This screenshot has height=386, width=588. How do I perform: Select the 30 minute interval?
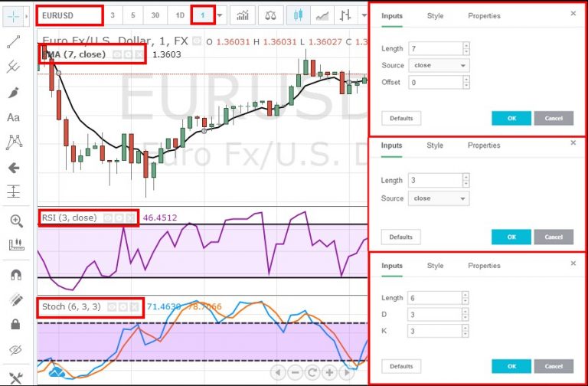[155, 15]
